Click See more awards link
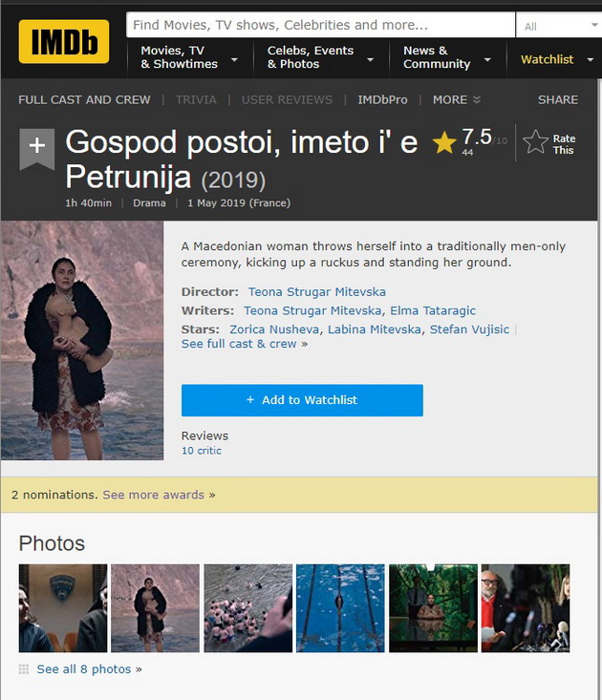 point(159,495)
